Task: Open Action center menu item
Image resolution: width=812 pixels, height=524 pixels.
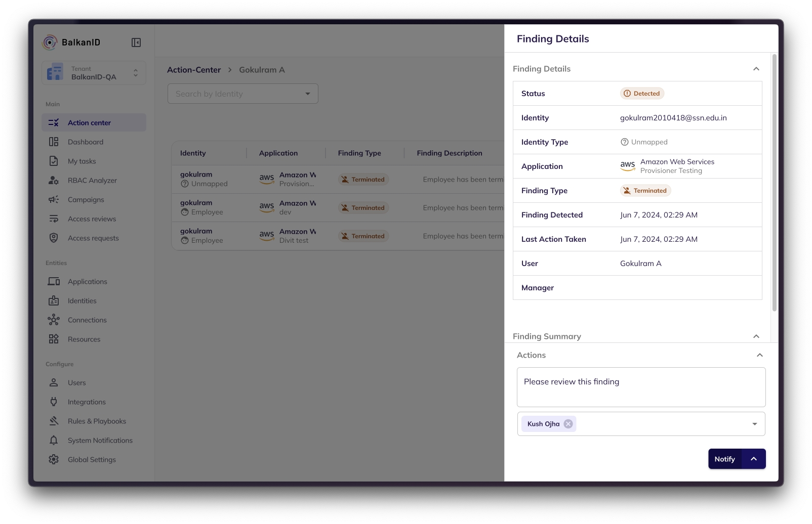Action: pyautogui.click(x=94, y=122)
